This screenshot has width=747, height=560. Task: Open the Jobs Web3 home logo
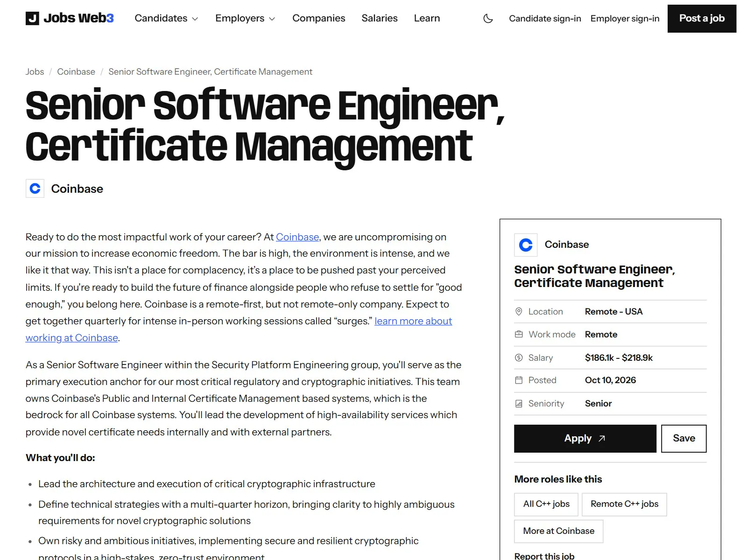pos(70,18)
